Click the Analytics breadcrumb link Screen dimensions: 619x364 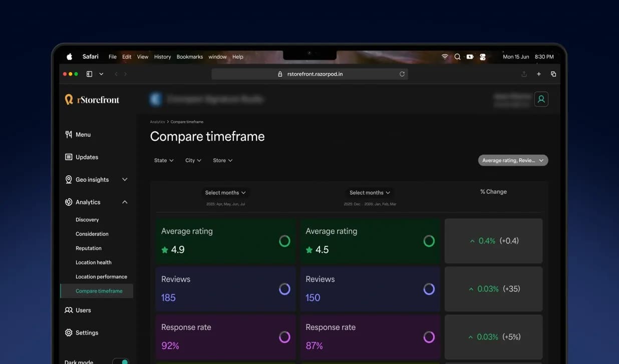point(157,122)
